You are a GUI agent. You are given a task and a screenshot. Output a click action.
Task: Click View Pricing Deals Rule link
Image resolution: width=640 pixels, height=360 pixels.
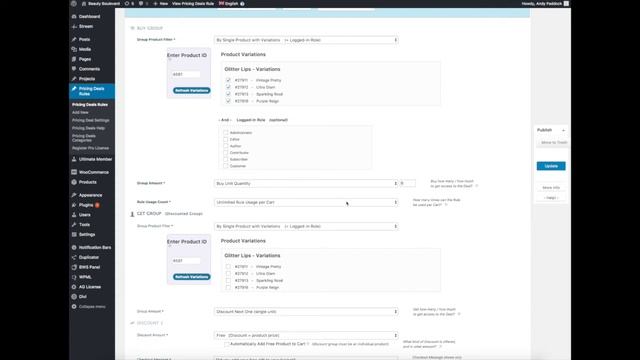(x=193, y=3)
